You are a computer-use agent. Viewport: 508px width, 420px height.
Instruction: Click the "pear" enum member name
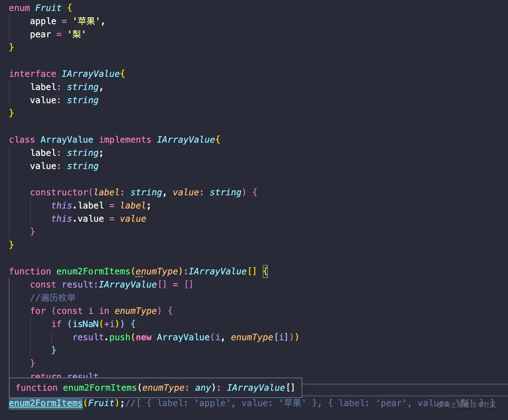point(41,34)
